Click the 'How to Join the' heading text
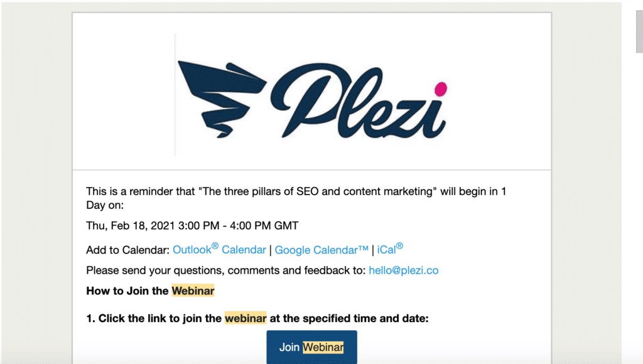This screenshot has height=364, width=643. pos(127,291)
